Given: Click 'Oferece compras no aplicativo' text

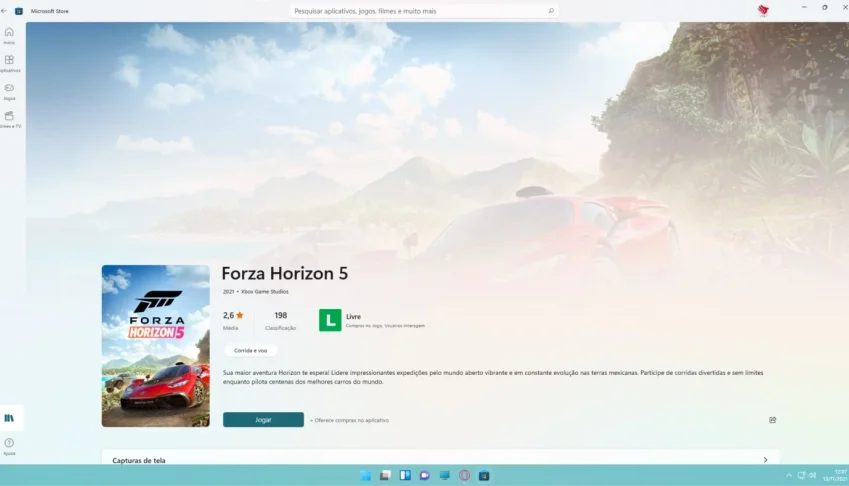Looking at the screenshot, I should click(349, 421).
